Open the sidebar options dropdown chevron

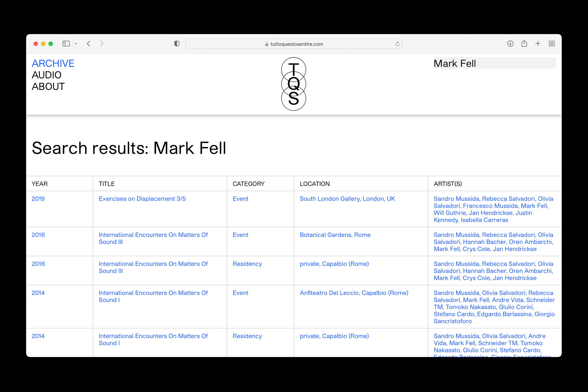coord(76,44)
